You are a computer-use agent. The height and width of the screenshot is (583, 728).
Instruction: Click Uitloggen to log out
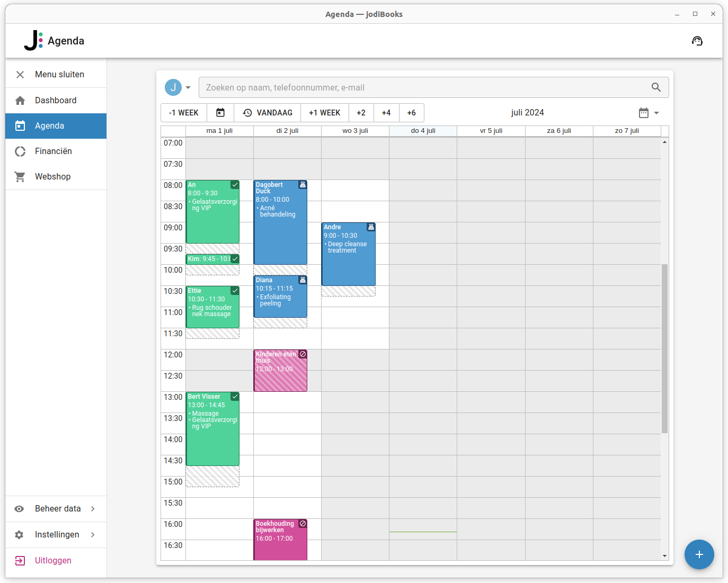[x=56, y=561]
